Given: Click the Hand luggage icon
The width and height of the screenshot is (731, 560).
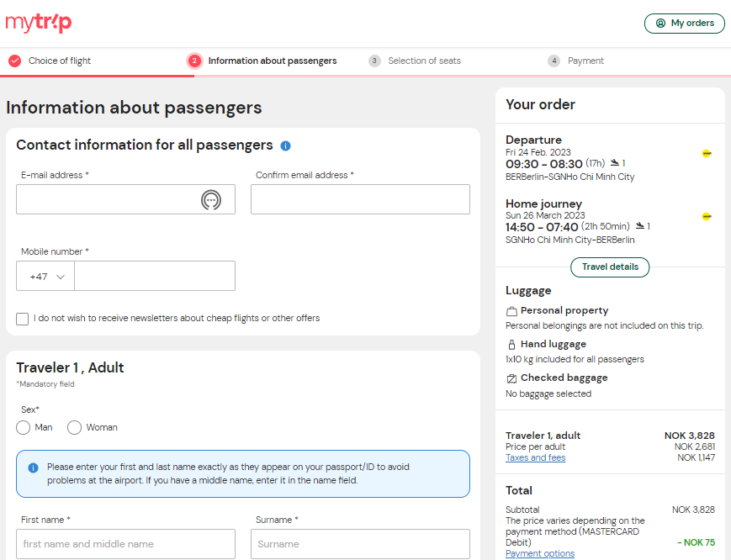Looking at the screenshot, I should 511,344.
